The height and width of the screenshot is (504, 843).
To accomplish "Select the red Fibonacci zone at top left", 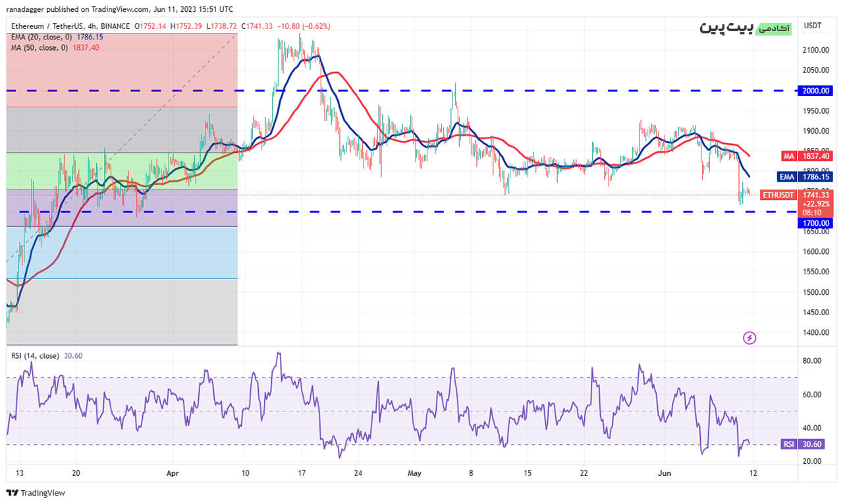I will [x=122, y=70].
